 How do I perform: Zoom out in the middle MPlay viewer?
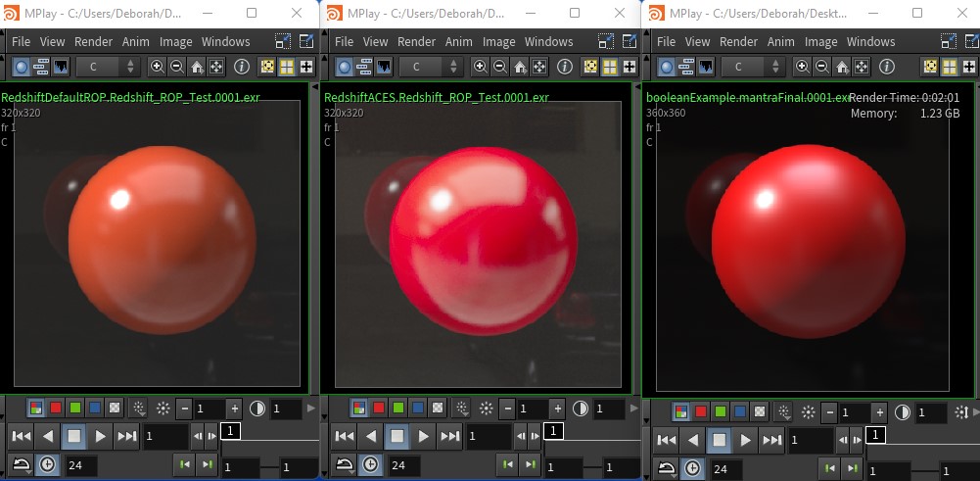(x=499, y=67)
